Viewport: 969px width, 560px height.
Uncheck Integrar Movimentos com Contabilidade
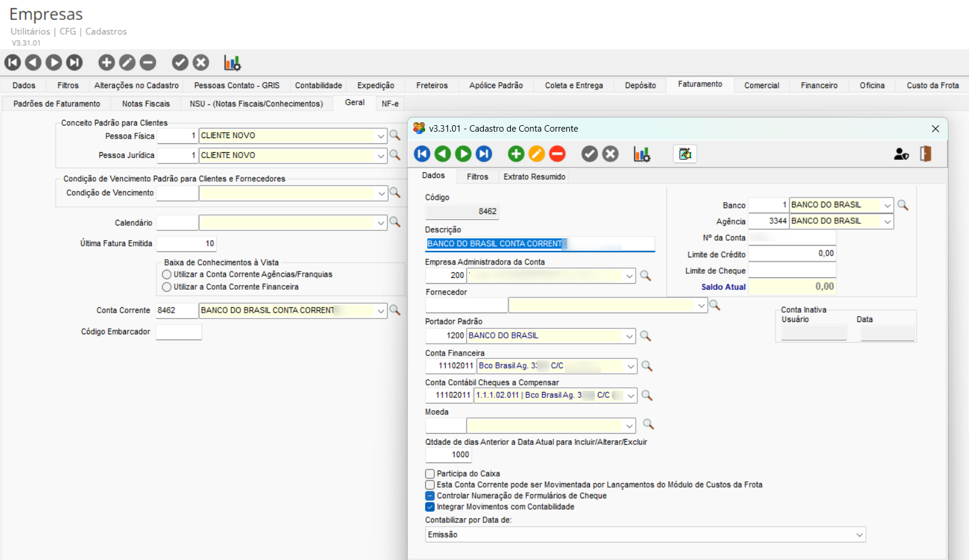click(x=430, y=507)
